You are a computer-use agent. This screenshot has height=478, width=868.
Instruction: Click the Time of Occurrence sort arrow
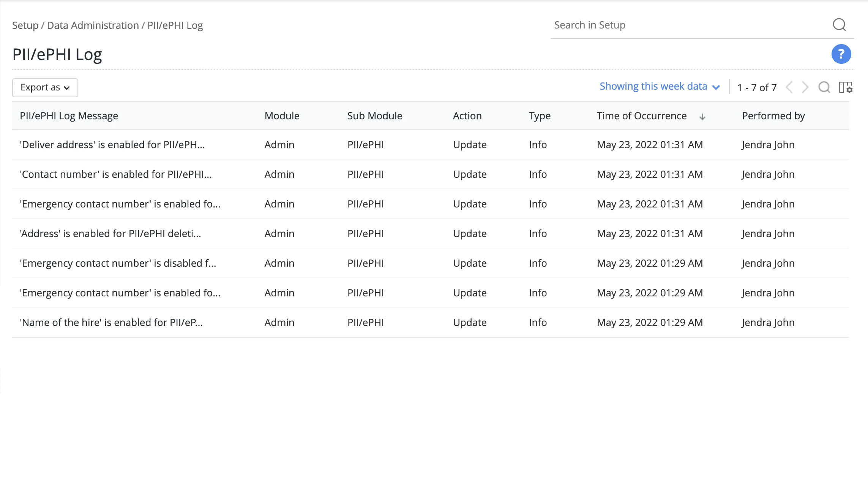(x=702, y=117)
